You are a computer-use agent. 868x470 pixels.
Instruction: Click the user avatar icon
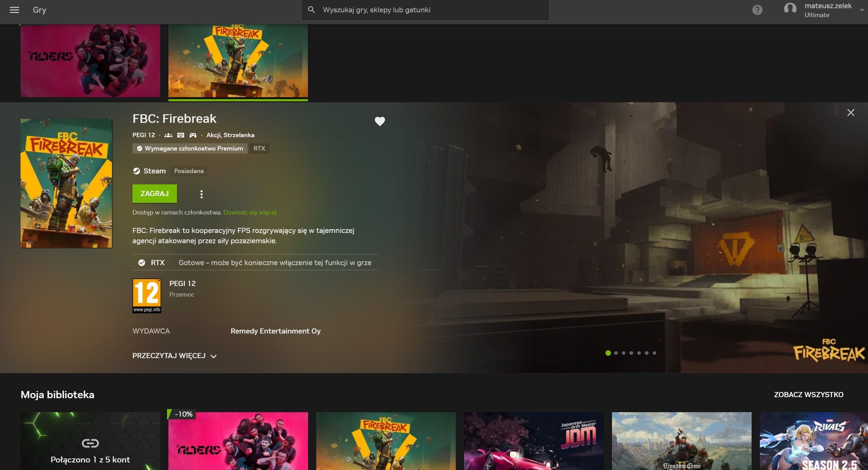790,9
